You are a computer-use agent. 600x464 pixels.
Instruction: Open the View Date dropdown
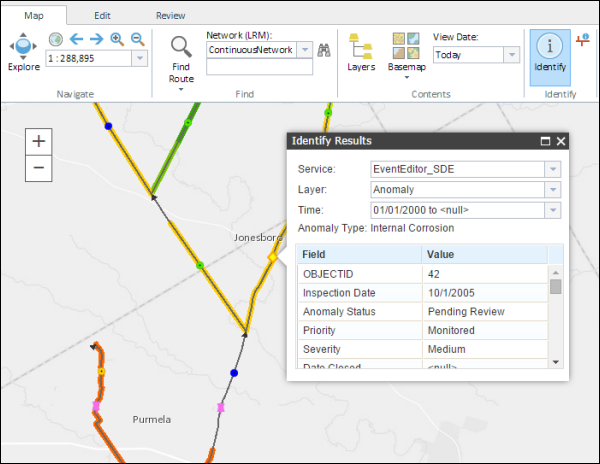pos(512,56)
